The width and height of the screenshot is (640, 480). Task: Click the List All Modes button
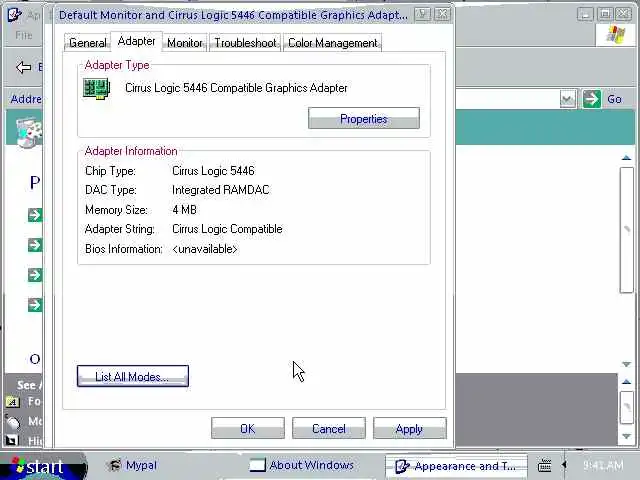tap(133, 376)
